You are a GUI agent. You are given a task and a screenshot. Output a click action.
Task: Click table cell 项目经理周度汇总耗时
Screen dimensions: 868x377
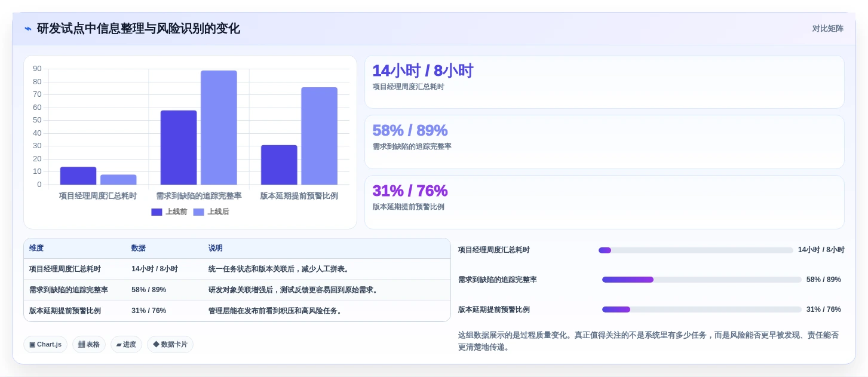[65, 269]
